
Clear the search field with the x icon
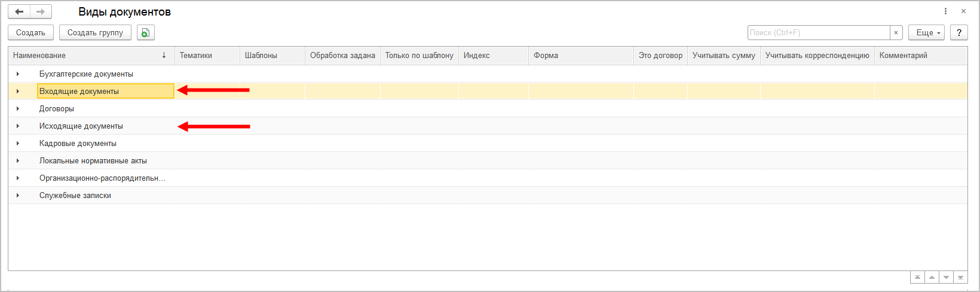tap(896, 33)
